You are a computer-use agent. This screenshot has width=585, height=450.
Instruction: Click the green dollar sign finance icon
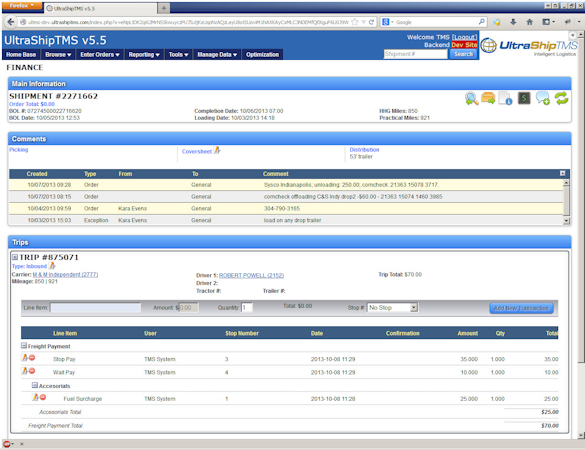tap(524, 98)
